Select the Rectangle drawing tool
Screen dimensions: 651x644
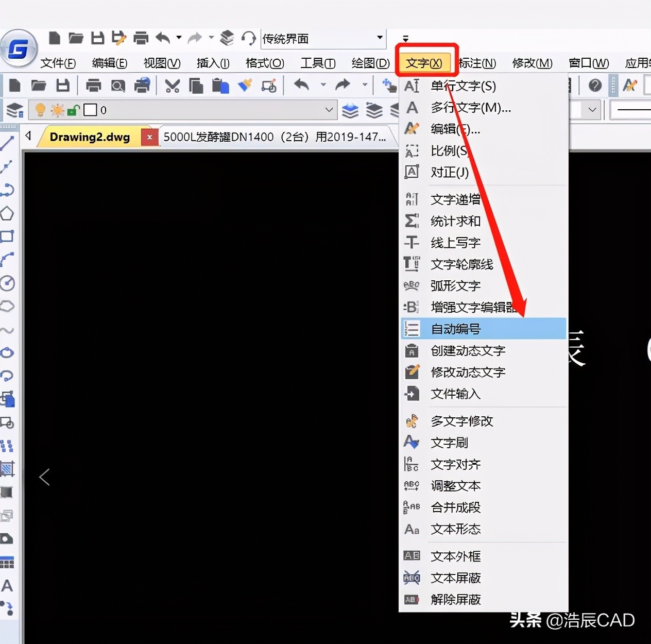pyautogui.click(x=7, y=236)
